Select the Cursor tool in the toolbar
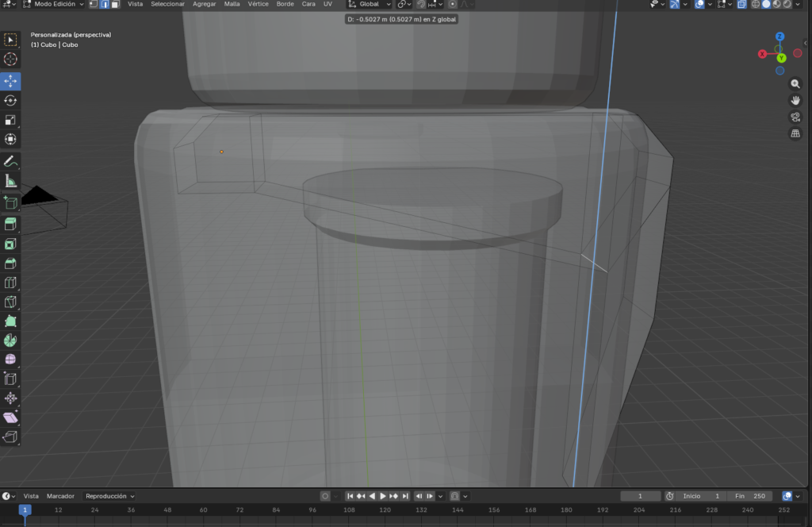Screen dimensions: 812x527 point(10,60)
